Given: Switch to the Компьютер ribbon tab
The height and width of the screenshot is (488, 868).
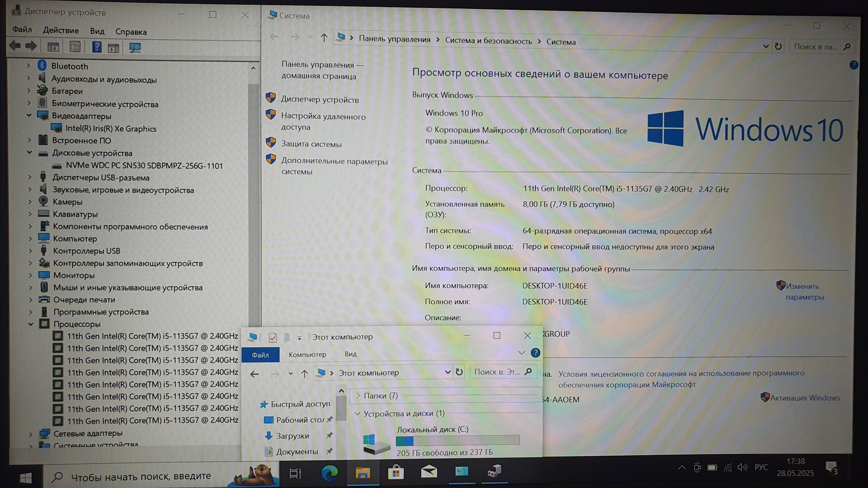Looking at the screenshot, I should [x=307, y=355].
